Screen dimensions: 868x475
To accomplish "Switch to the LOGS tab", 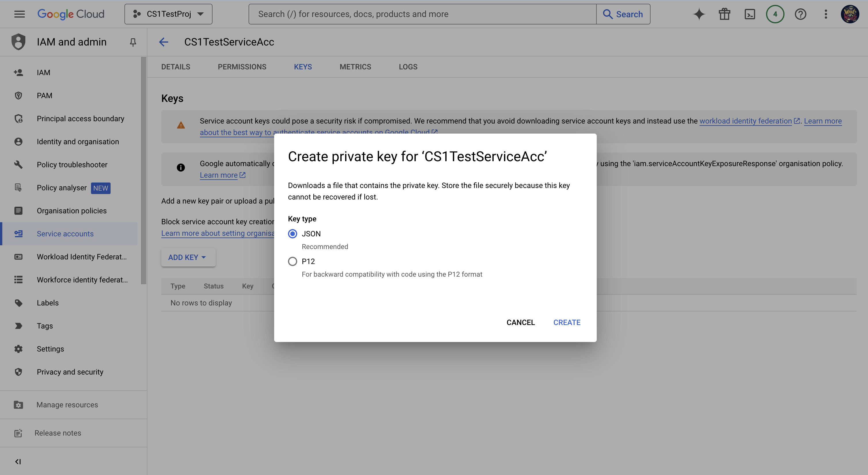I will pos(408,67).
